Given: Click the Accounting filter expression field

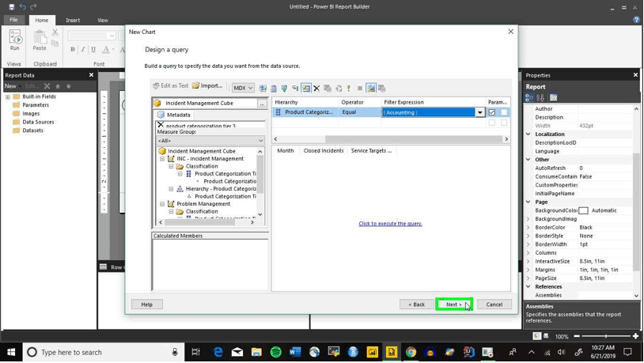Looking at the screenshot, I should click(428, 112).
